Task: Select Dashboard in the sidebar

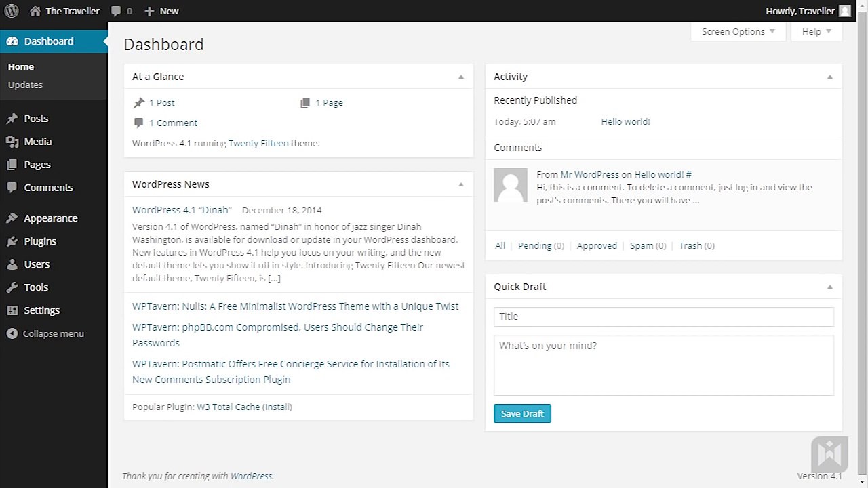Action: click(49, 41)
